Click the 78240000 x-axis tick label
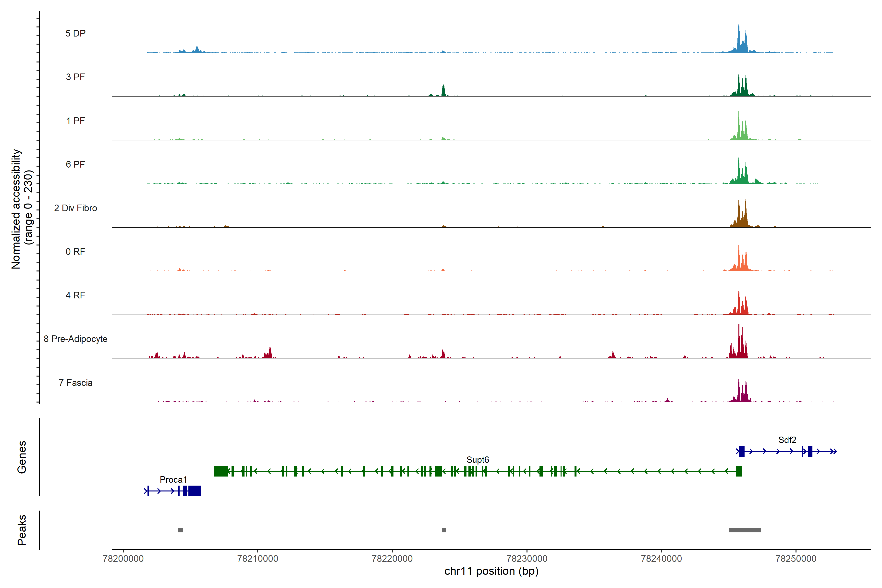 (661, 559)
